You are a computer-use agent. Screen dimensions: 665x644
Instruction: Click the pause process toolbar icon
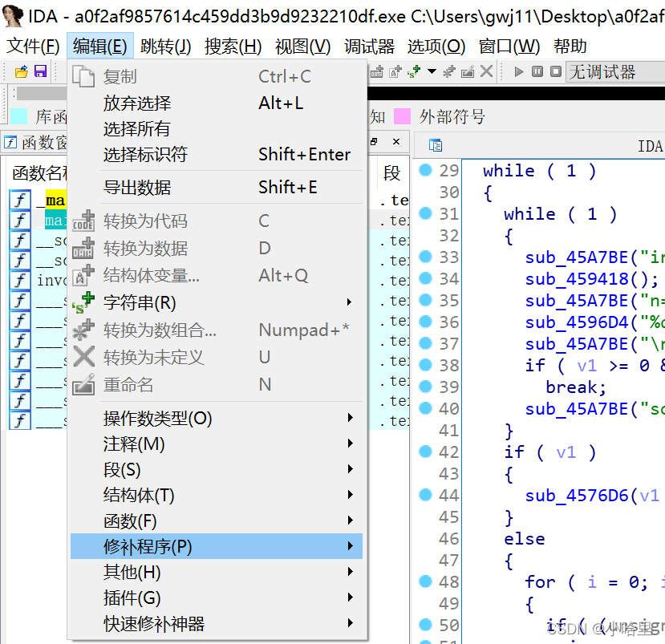coord(537,72)
